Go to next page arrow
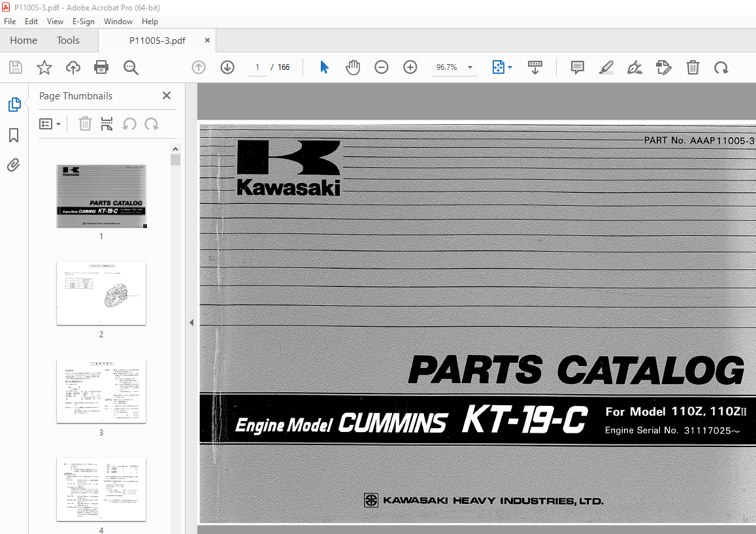Screen dimensions: 756x534 (x=227, y=67)
